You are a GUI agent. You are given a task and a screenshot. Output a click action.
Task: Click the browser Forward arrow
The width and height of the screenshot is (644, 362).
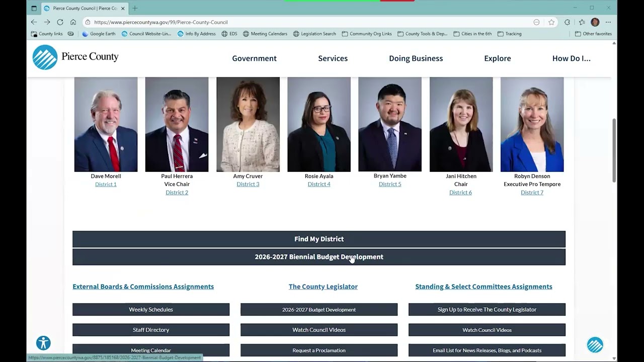pyautogui.click(x=47, y=22)
